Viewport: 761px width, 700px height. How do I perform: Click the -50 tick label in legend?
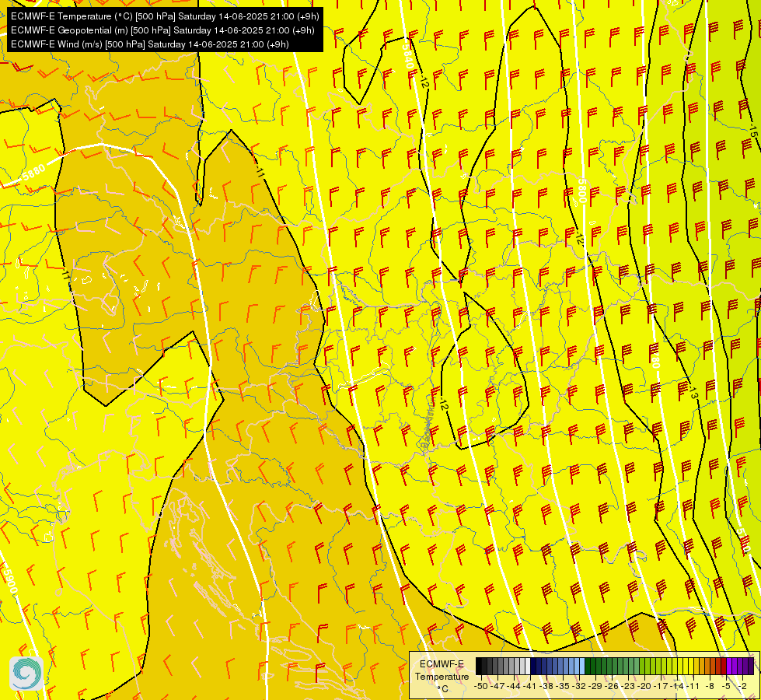[481, 686]
